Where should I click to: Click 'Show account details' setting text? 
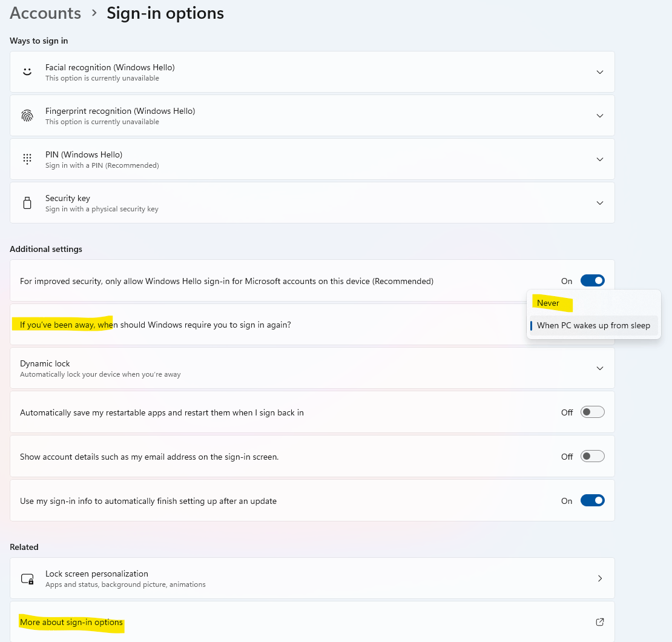tap(149, 457)
